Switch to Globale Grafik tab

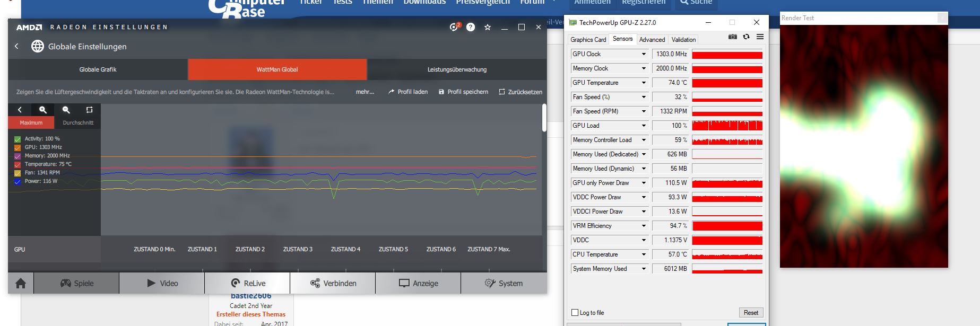pos(98,69)
